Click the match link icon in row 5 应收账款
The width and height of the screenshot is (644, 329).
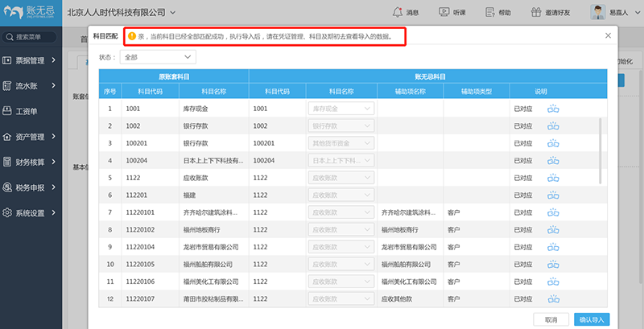tap(553, 178)
